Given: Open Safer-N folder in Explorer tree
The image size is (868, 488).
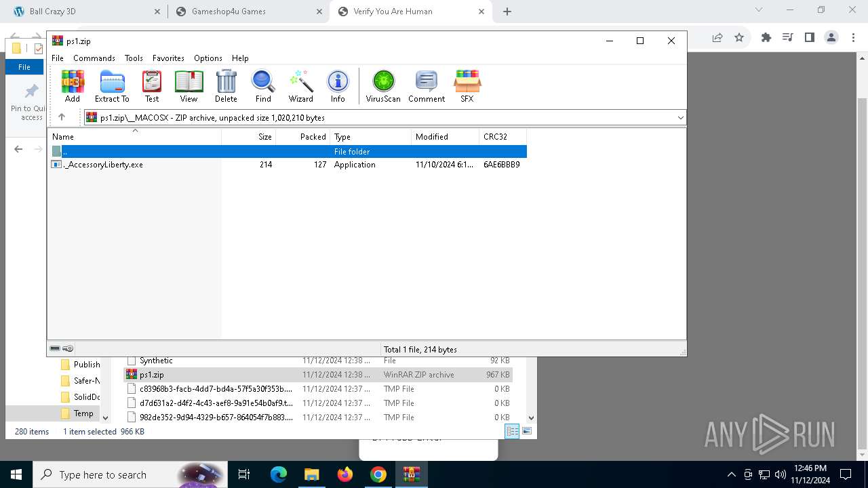Looking at the screenshot, I should 79,381.
